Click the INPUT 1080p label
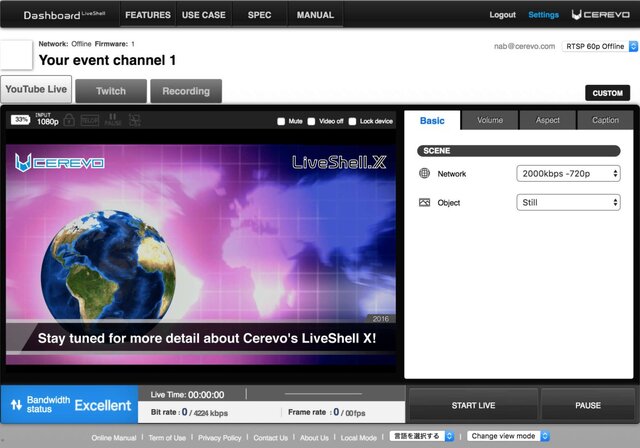Image resolution: width=640 pixels, height=448 pixels. tap(47, 120)
